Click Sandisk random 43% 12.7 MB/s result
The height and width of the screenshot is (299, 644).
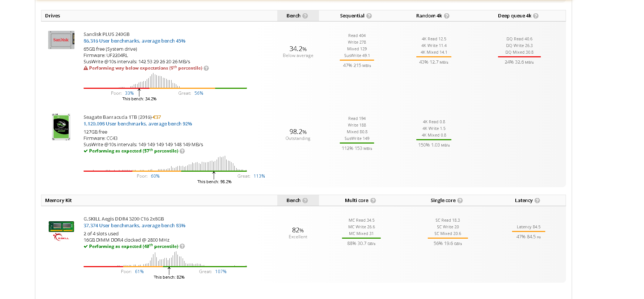(x=434, y=62)
